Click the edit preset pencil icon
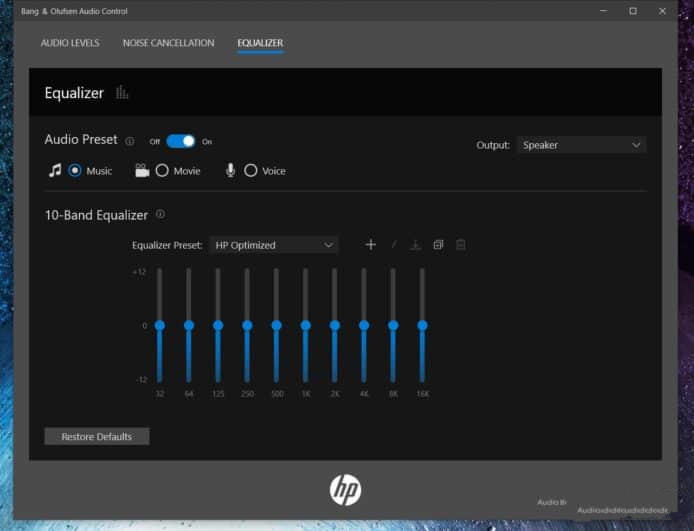The height and width of the screenshot is (531, 694). point(393,245)
